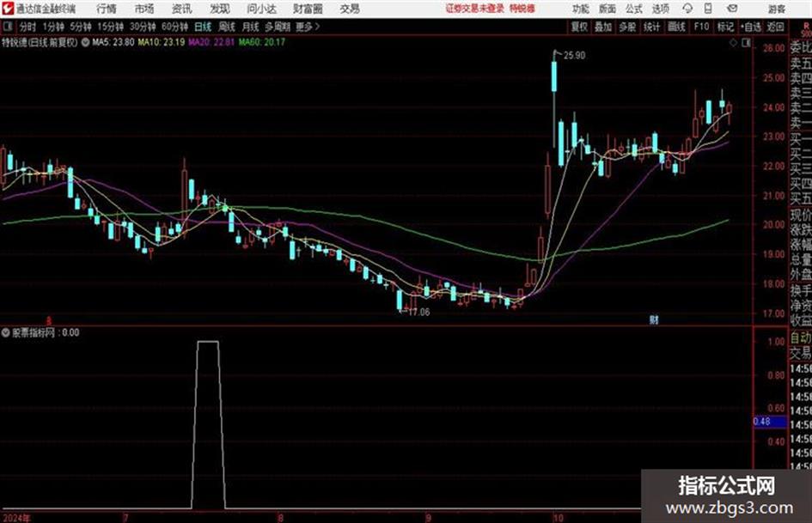This screenshot has width=812, height=523.
Task: Click the MA20: 22.81 readout
Action: coord(211,42)
